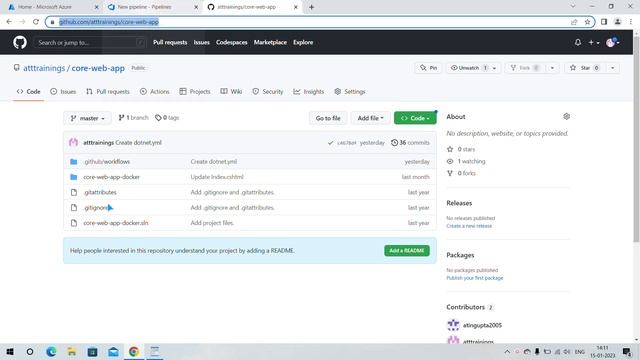Open File Explorer from taskbar
The height and width of the screenshot is (360, 640).
coord(72,351)
